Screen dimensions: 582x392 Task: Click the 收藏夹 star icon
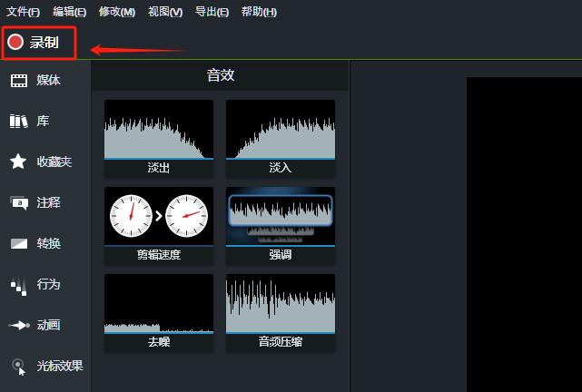[18, 162]
